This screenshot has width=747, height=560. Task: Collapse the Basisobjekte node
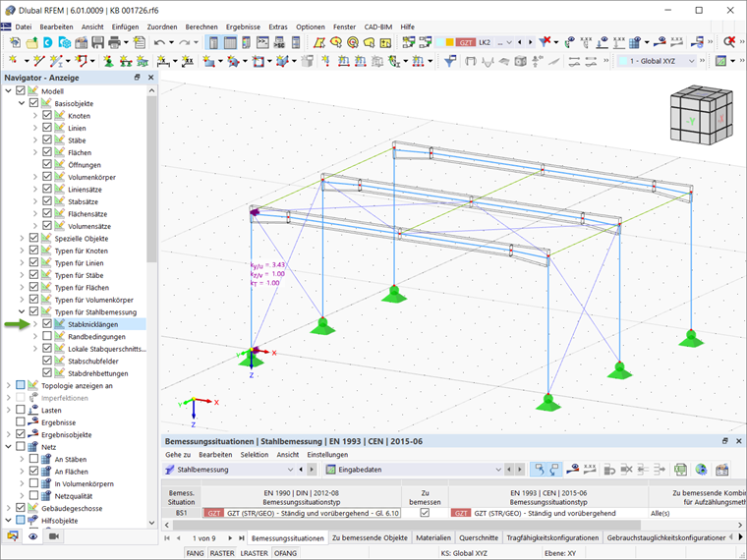(x=22, y=103)
